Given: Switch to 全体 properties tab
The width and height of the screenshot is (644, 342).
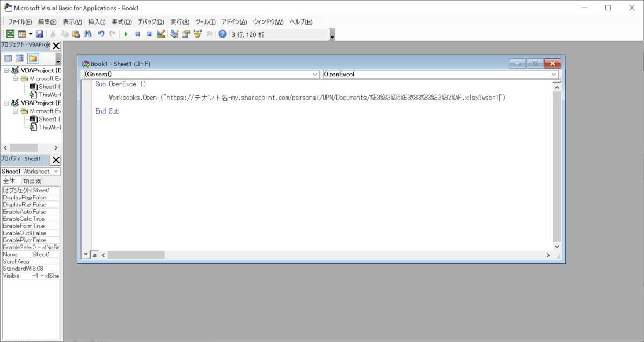Looking at the screenshot, I should click(x=10, y=181).
